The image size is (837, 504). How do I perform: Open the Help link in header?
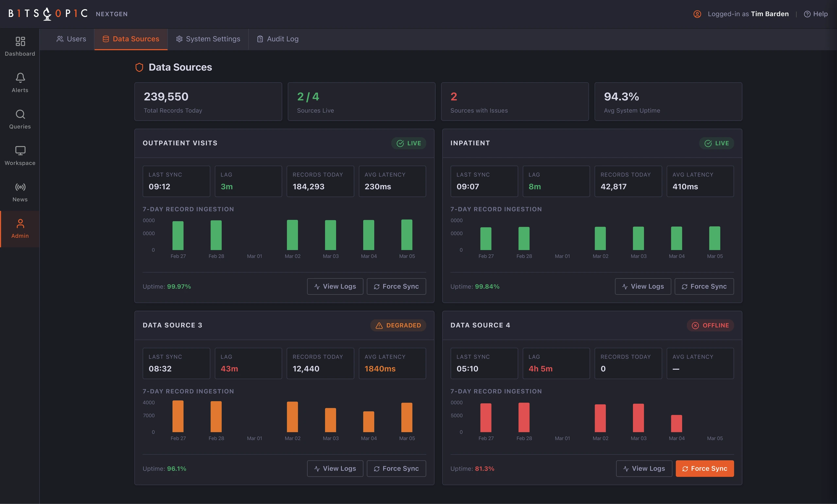[x=816, y=14]
